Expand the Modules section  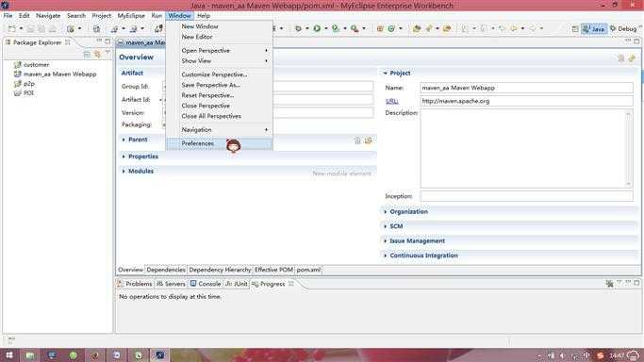124,172
